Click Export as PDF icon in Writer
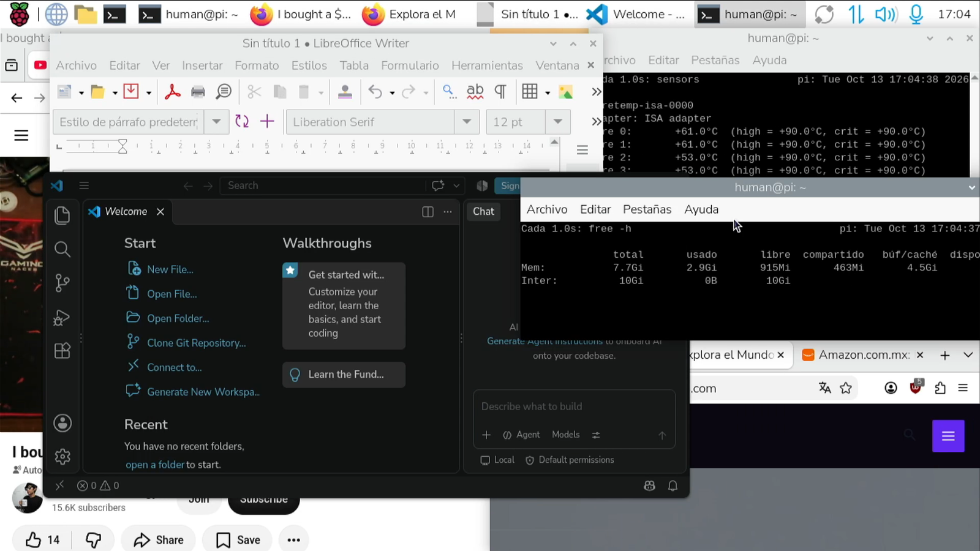Screen dimensions: 980x551 pyautogui.click(x=173, y=92)
